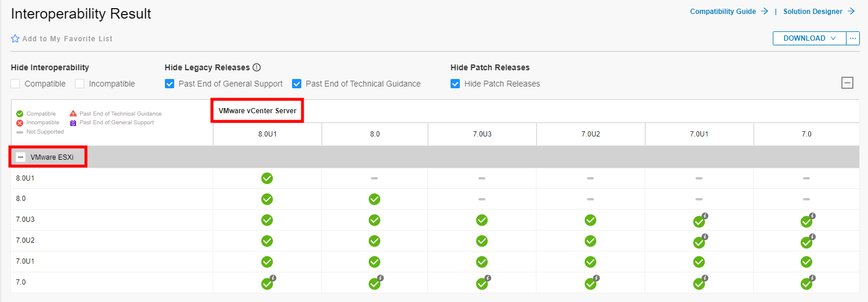Click compatible-with-note icon for ESXi 7.0U2 and vCenter 7.0U1
The image size is (868, 302).
[x=700, y=242]
